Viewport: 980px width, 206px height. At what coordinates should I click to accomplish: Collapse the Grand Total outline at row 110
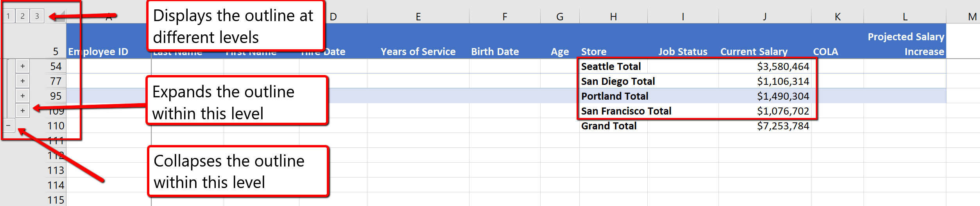8,125
